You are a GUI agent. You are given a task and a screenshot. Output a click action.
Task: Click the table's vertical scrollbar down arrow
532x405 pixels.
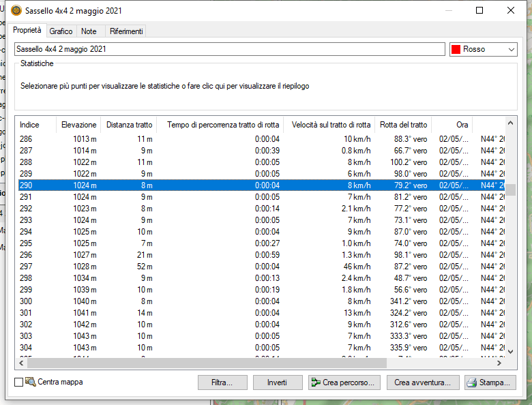510,351
